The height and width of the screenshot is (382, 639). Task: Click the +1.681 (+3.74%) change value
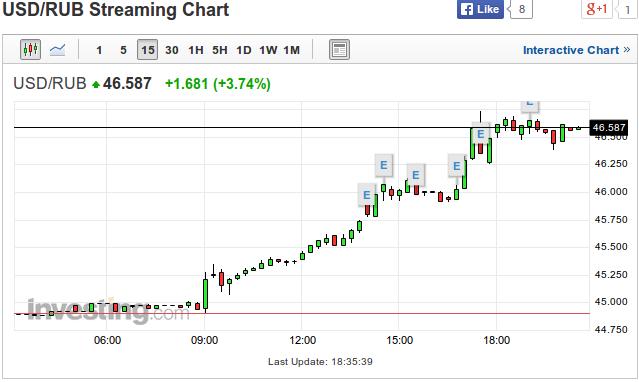coord(218,84)
